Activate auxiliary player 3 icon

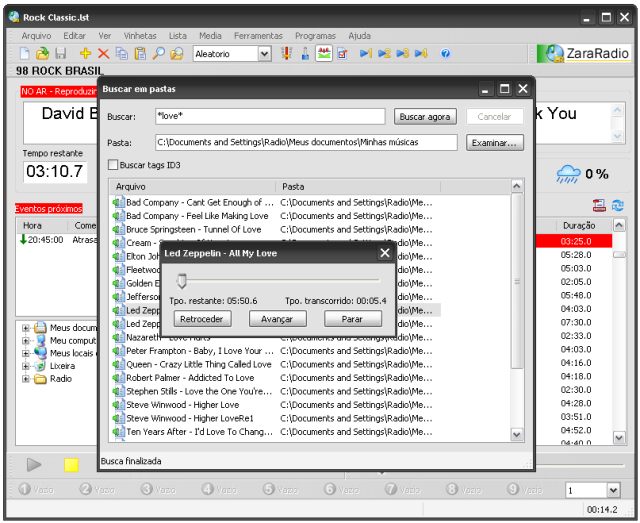pos(403,53)
